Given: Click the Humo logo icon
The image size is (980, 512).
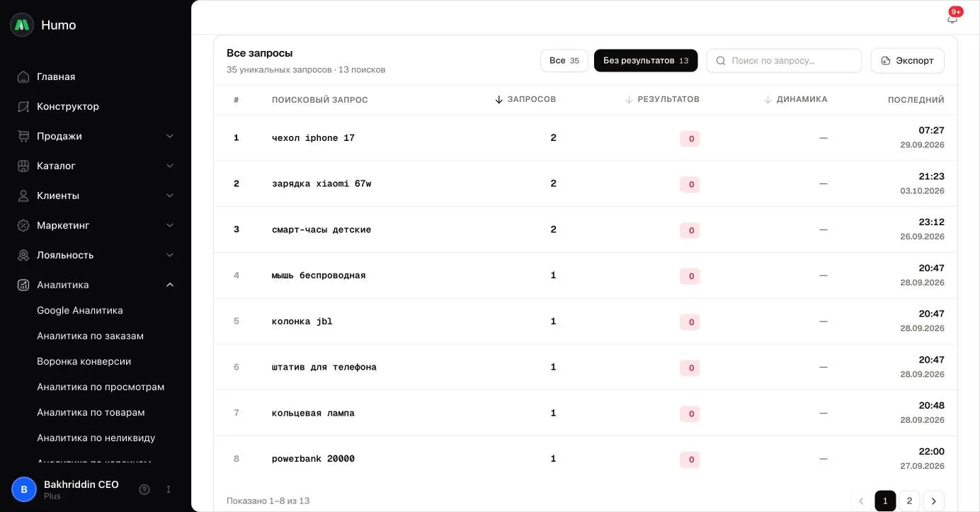Looking at the screenshot, I should point(22,25).
